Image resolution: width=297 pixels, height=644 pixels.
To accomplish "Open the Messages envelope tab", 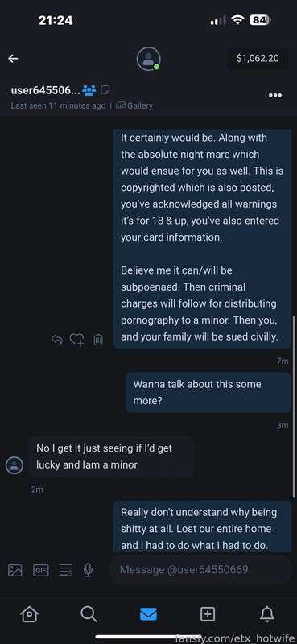I will coord(148,614).
